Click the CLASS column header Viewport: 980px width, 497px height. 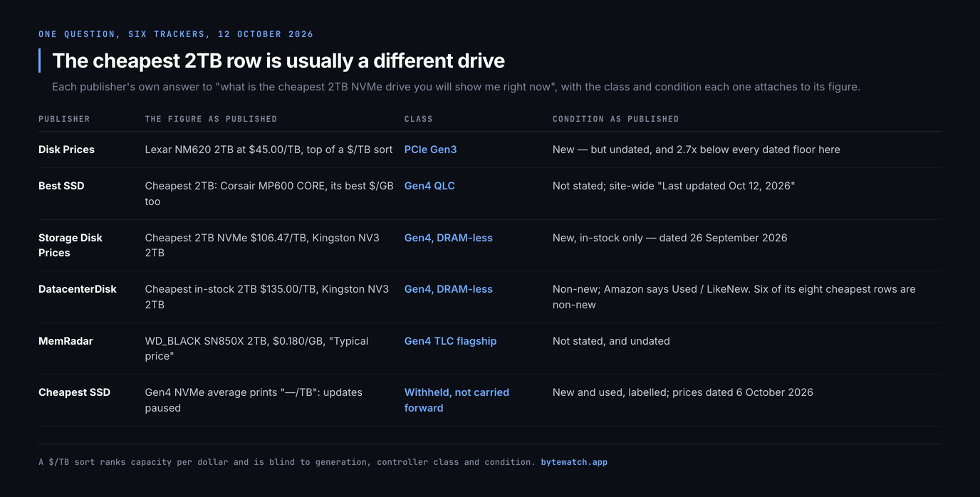(x=418, y=119)
